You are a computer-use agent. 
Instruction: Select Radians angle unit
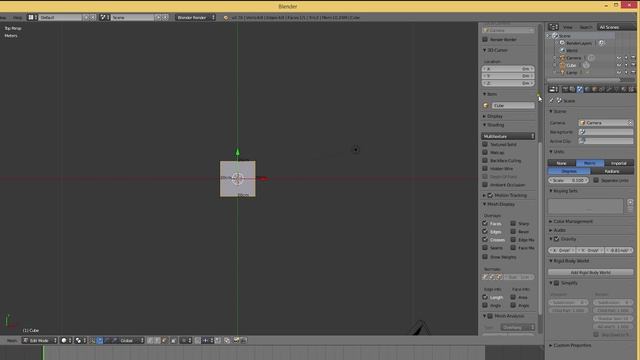[612, 171]
